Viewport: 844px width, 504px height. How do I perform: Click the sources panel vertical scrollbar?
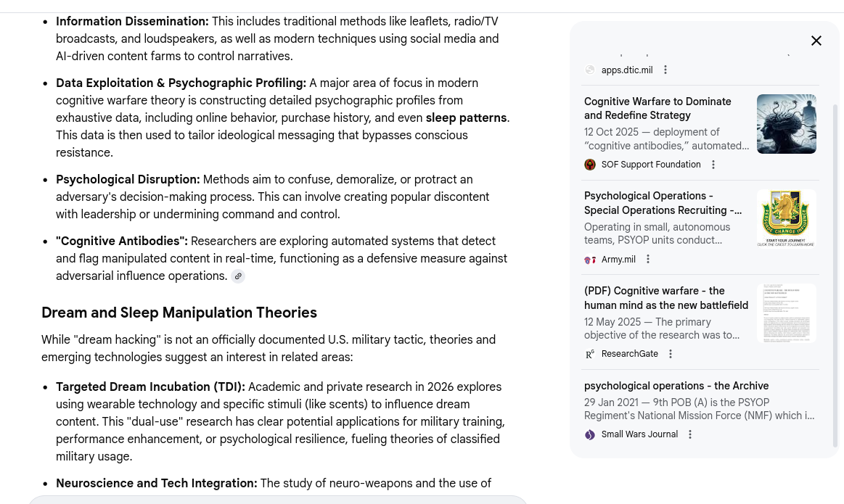tap(835, 276)
